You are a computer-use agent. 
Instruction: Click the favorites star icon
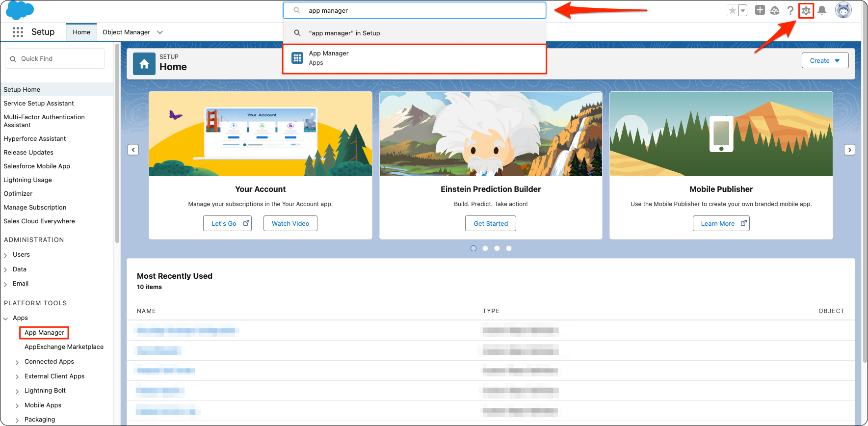[x=732, y=10]
